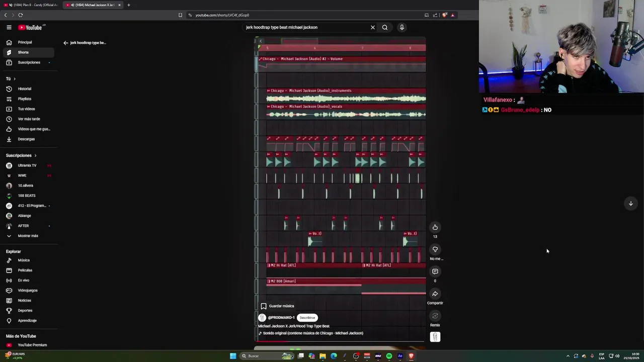
Task: Expand the Suscripciones heading chevron
Action: (x=35, y=156)
